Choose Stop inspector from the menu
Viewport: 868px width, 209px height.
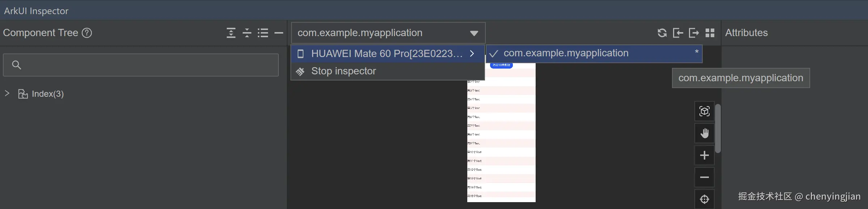pyautogui.click(x=344, y=71)
